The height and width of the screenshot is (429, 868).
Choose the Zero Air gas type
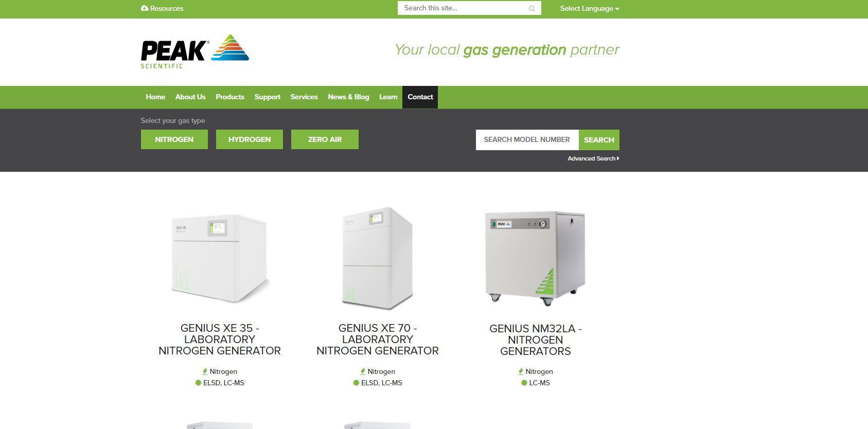tap(325, 139)
